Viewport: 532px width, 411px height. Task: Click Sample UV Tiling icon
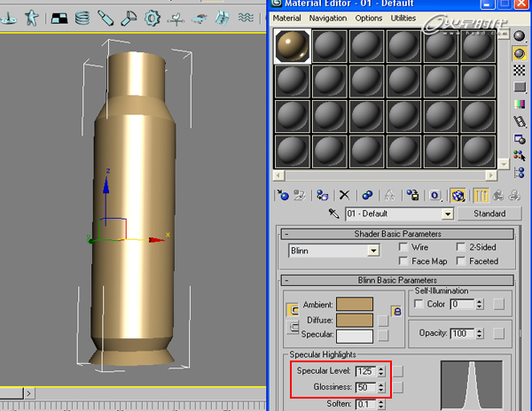(x=519, y=88)
